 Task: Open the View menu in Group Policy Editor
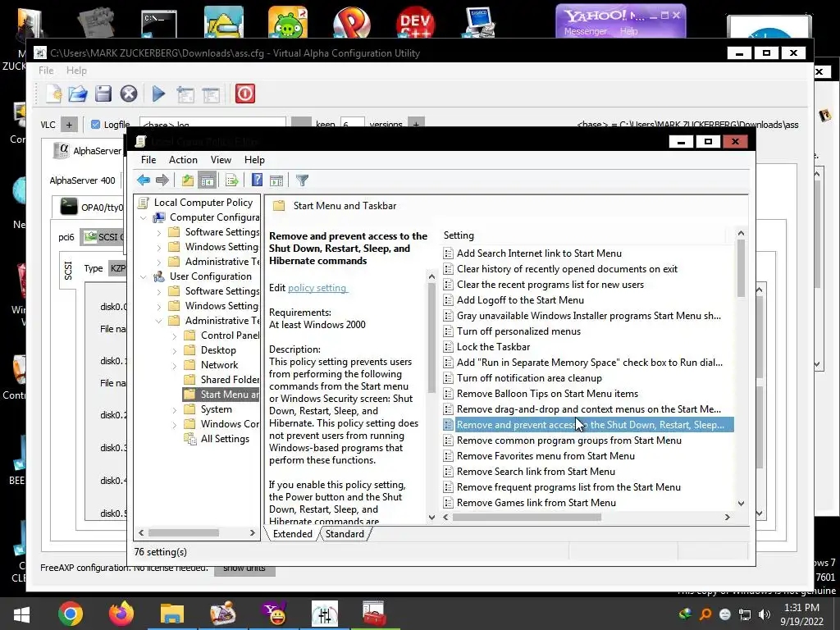tap(221, 160)
